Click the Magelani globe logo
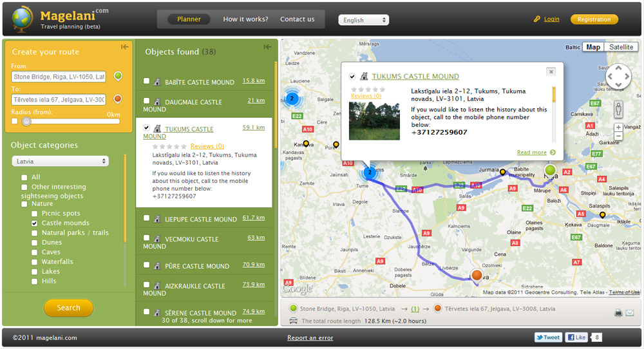 [x=22, y=19]
